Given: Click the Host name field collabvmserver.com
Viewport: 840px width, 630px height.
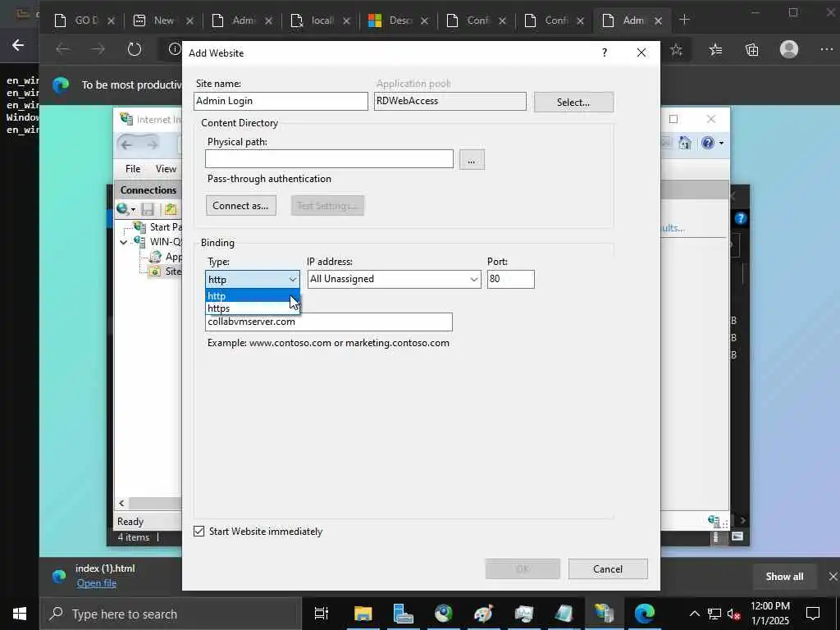Looking at the screenshot, I should [x=329, y=322].
